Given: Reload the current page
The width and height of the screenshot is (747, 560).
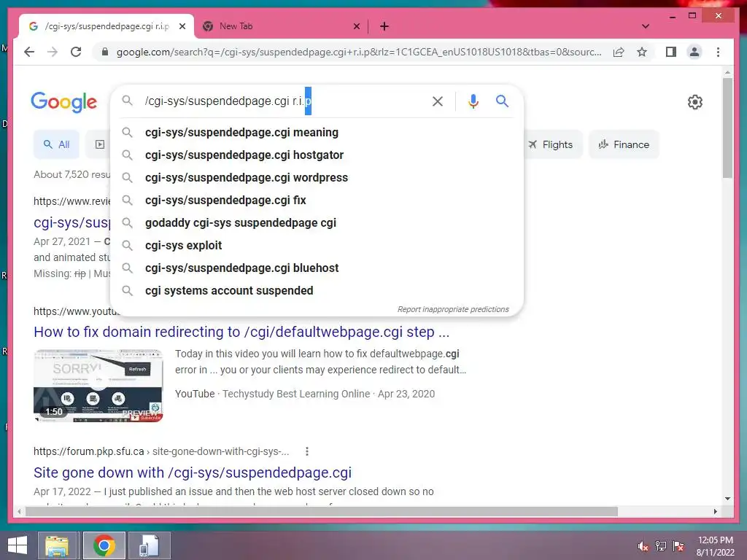Looking at the screenshot, I should tap(76, 52).
